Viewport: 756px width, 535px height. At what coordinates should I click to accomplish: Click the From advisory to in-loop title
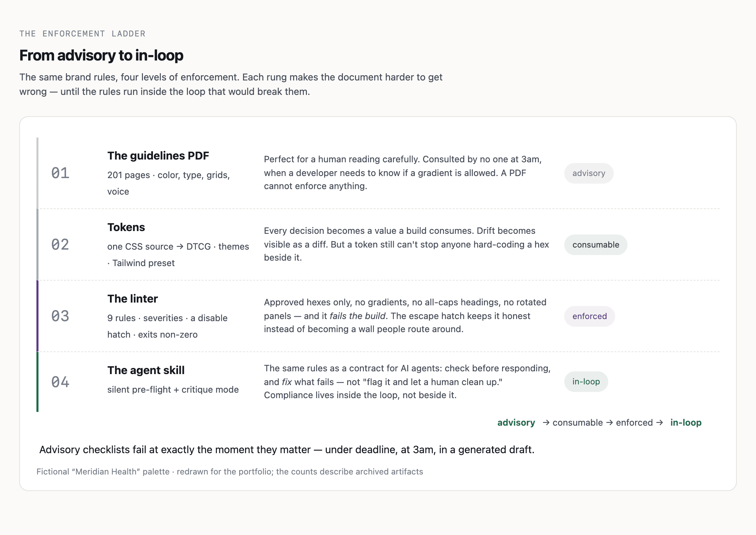point(101,55)
